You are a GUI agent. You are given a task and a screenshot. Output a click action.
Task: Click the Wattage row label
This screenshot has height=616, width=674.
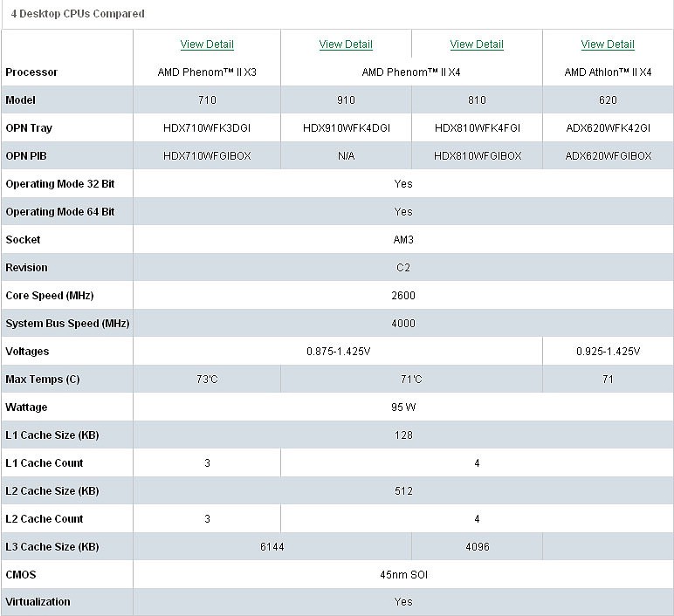(26, 407)
